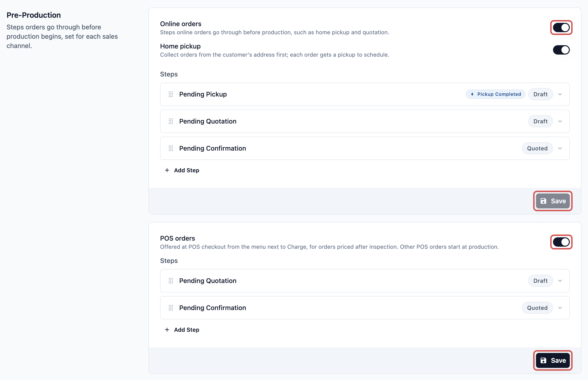Viewport: 588px width, 380px height.
Task: Click Quoted badge on online Pending Confirmation
Action: [x=537, y=148]
